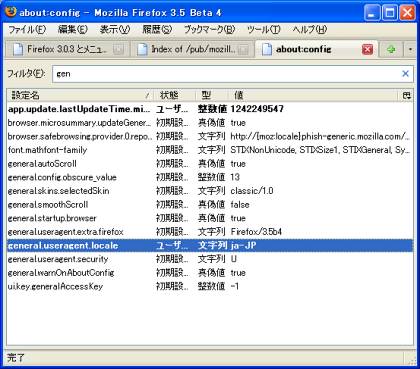This screenshot has width=420, height=369.
Task: Click the false value of general.smoothScroll
Action: [240, 205]
